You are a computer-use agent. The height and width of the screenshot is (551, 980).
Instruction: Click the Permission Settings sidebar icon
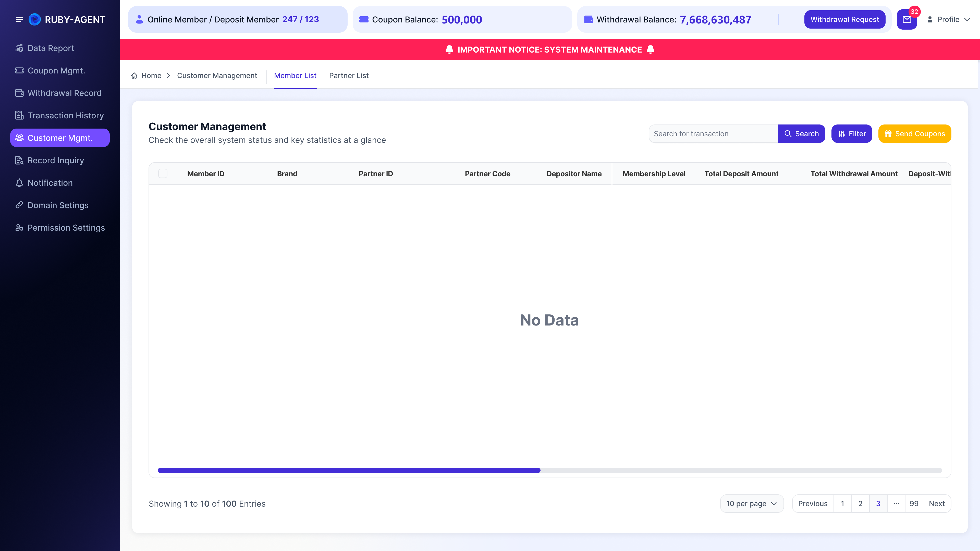point(19,228)
